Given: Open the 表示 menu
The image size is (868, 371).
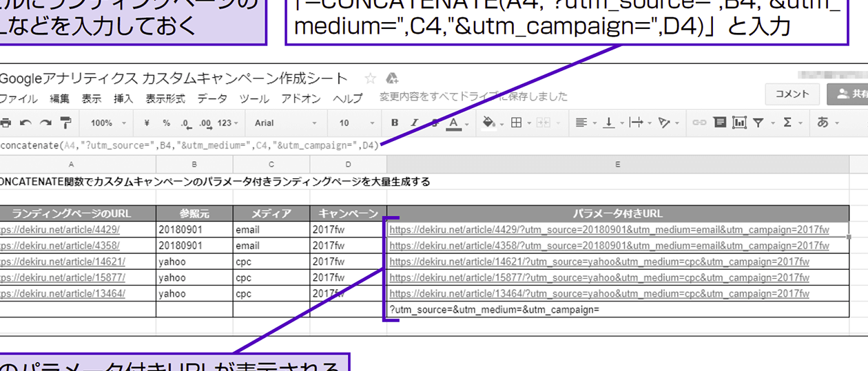Looking at the screenshot, I should 92,98.
